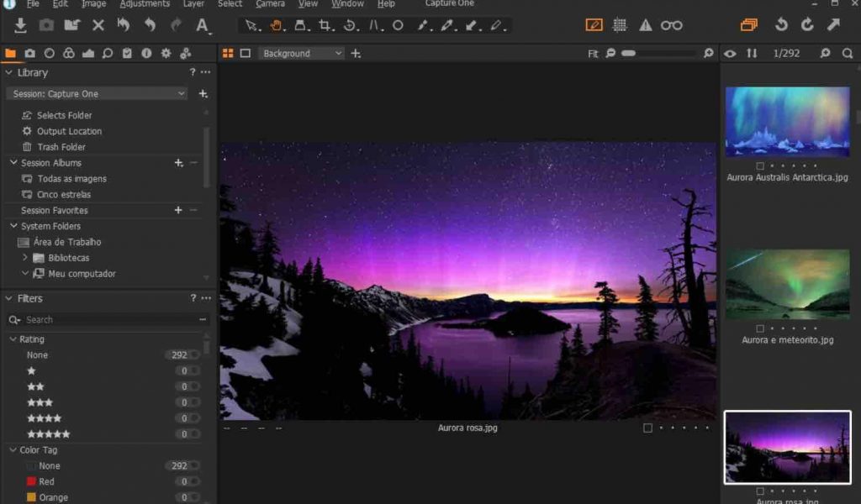Select the Crop tool

tap(325, 25)
